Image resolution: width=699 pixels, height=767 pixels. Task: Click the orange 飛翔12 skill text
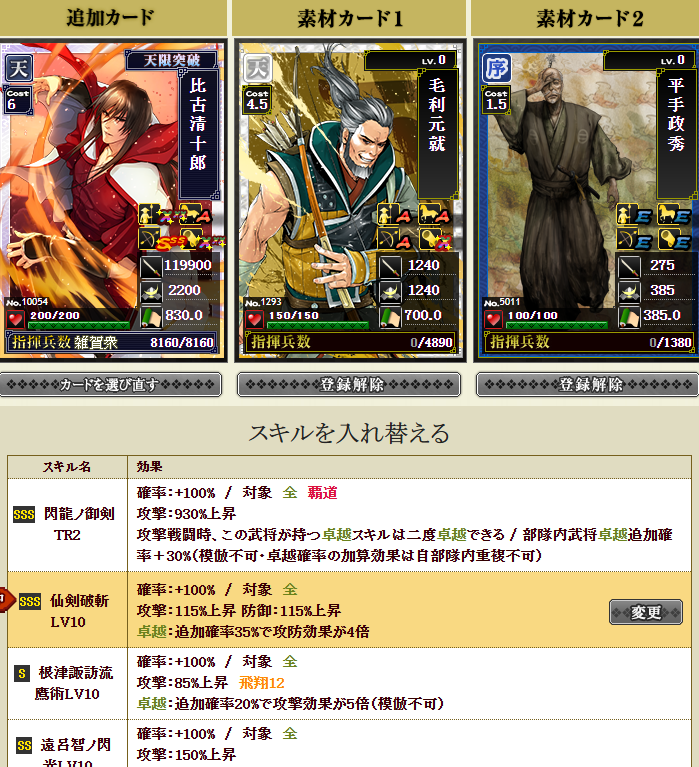(261, 683)
